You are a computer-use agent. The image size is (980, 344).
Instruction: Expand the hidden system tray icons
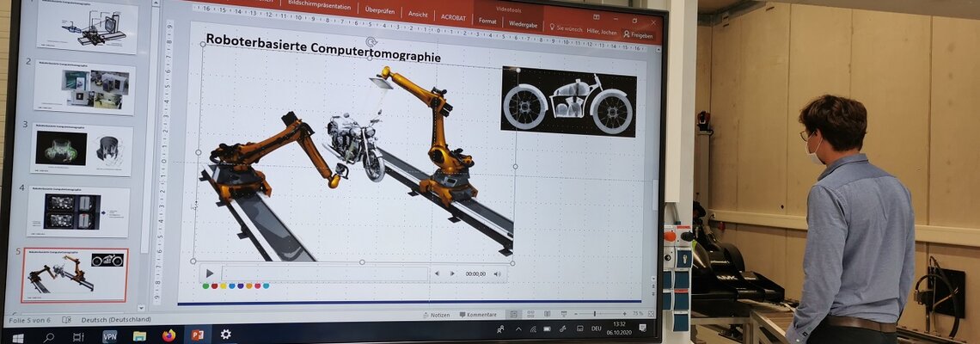point(518,329)
